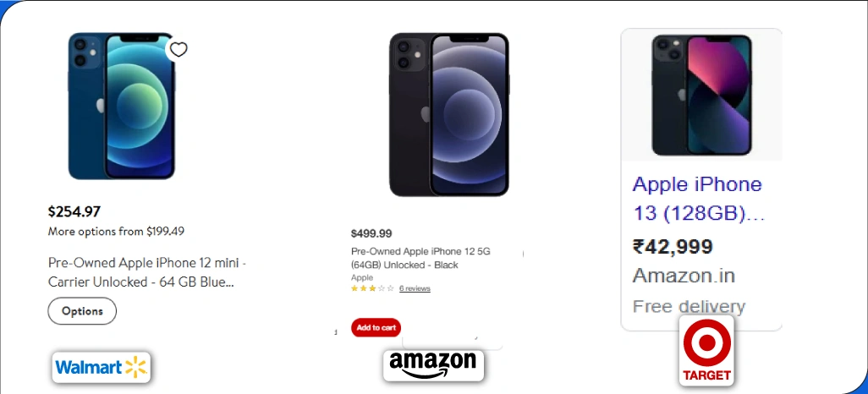Open the iPhone 13 product image

pos(701,95)
